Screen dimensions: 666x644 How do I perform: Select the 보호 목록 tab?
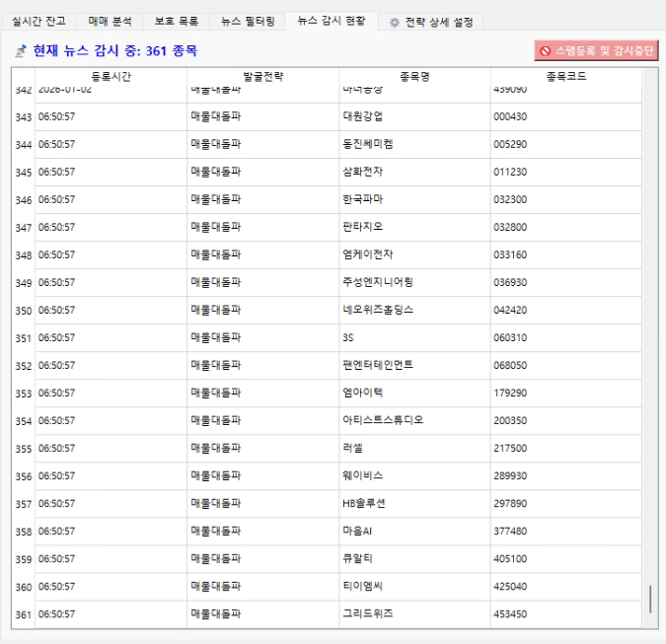click(177, 22)
